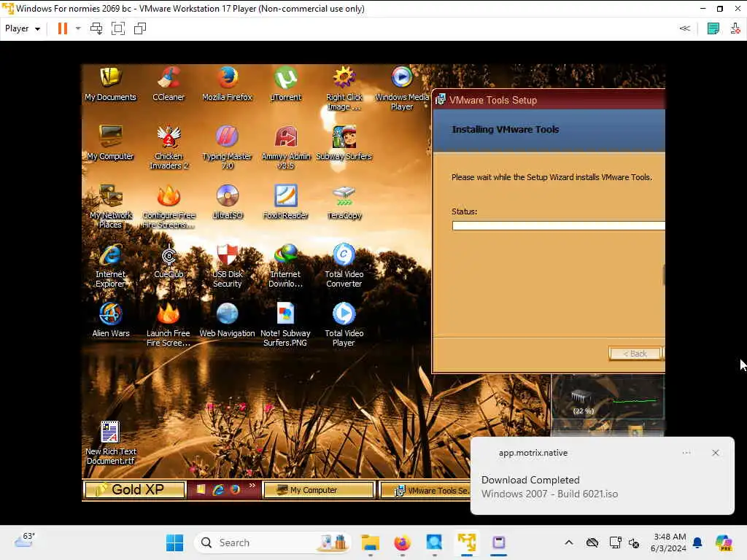The width and height of the screenshot is (747, 560).
Task: Switch to My Computer taskbar button
Action: pos(319,490)
